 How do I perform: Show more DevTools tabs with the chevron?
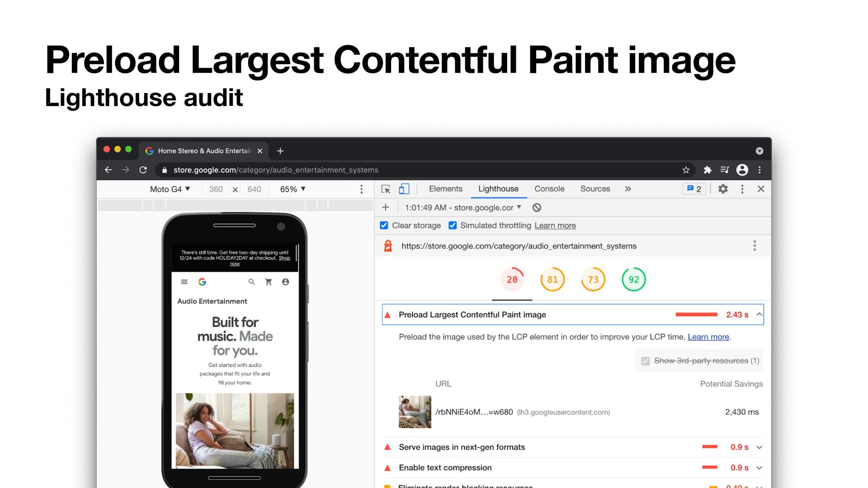point(628,189)
